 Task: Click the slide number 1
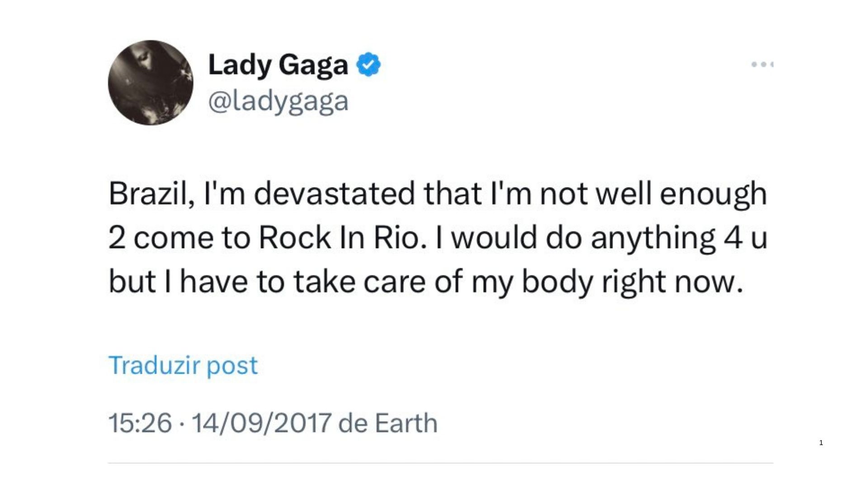[x=821, y=443]
